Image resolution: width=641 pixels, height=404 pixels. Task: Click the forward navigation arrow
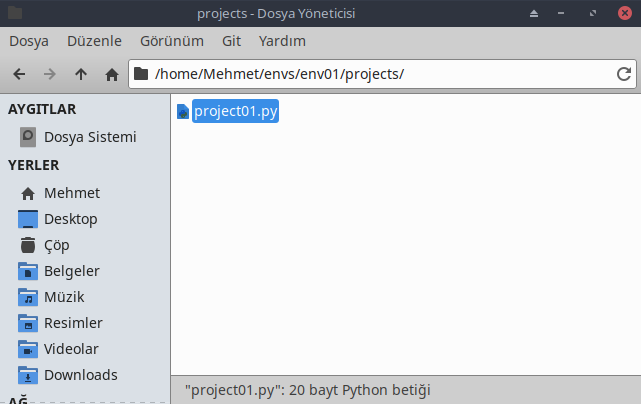coord(49,74)
